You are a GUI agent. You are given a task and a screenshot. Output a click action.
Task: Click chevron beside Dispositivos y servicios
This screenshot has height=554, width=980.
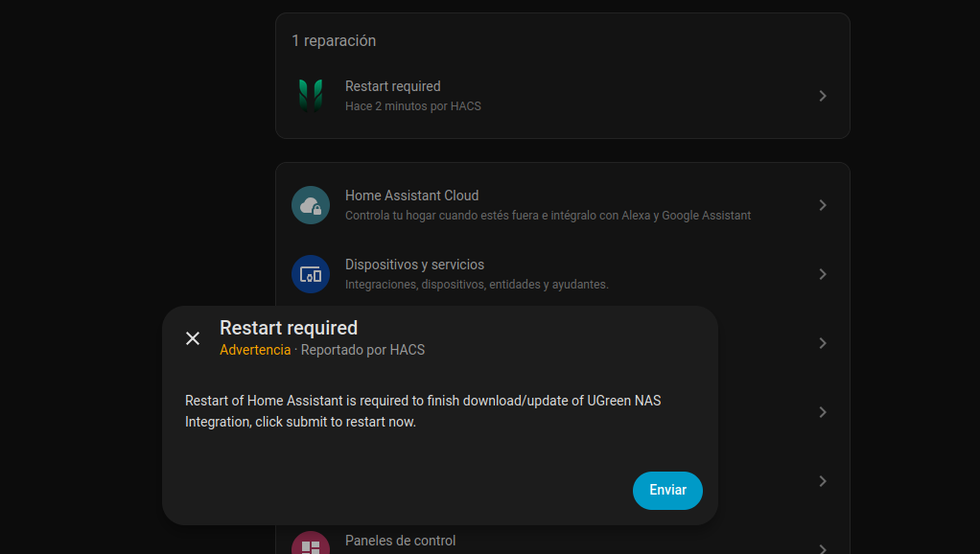[x=822, y=274]
